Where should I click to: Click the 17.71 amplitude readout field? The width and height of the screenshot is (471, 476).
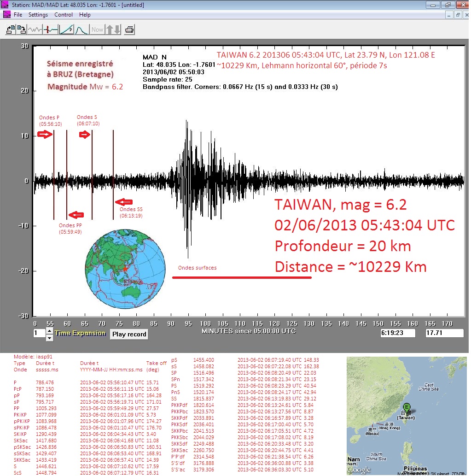444,333
